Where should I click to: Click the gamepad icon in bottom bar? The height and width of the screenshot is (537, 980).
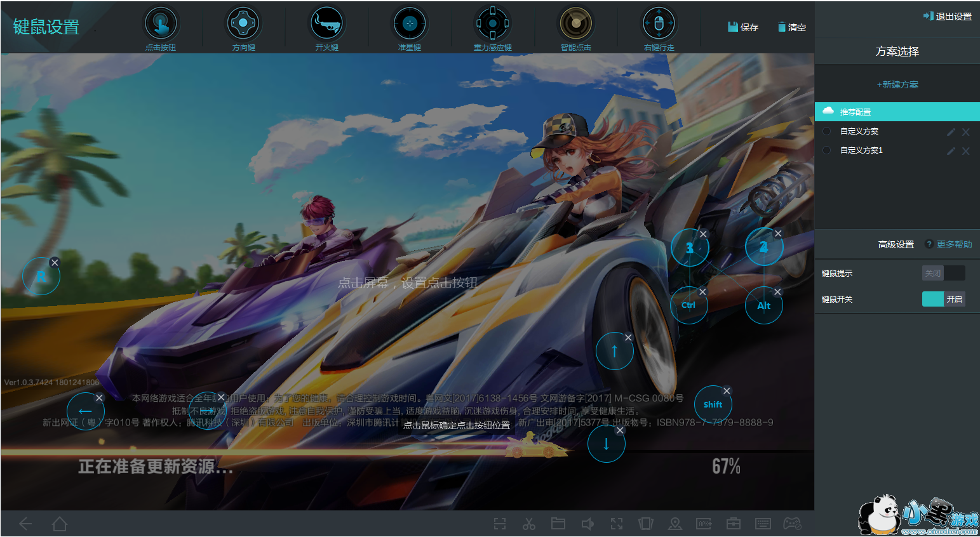[792, 524]
